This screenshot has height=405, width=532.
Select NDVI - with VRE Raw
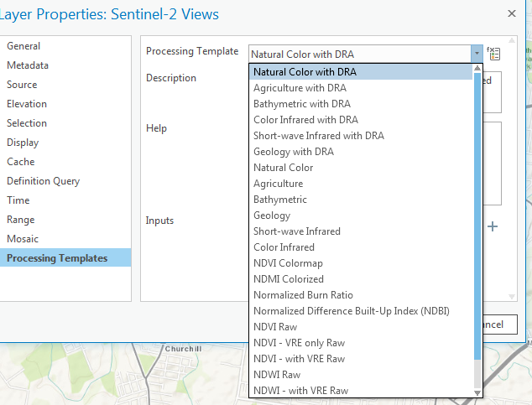(x=361, y=359)
